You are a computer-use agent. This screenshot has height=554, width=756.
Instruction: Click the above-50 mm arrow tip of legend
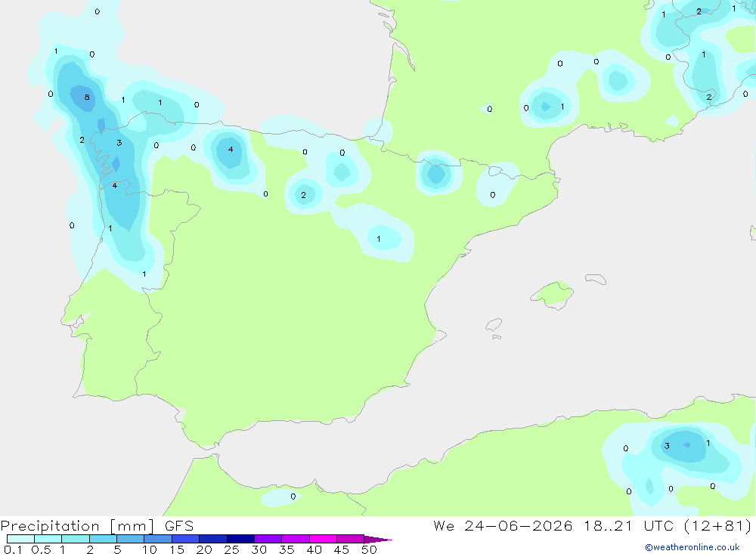click(377, 540)
